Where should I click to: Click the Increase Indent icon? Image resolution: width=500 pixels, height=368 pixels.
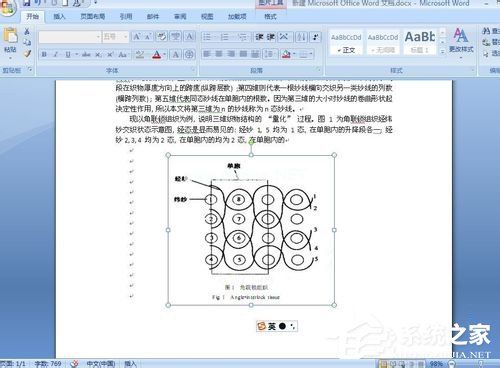(x=271, y=37)
